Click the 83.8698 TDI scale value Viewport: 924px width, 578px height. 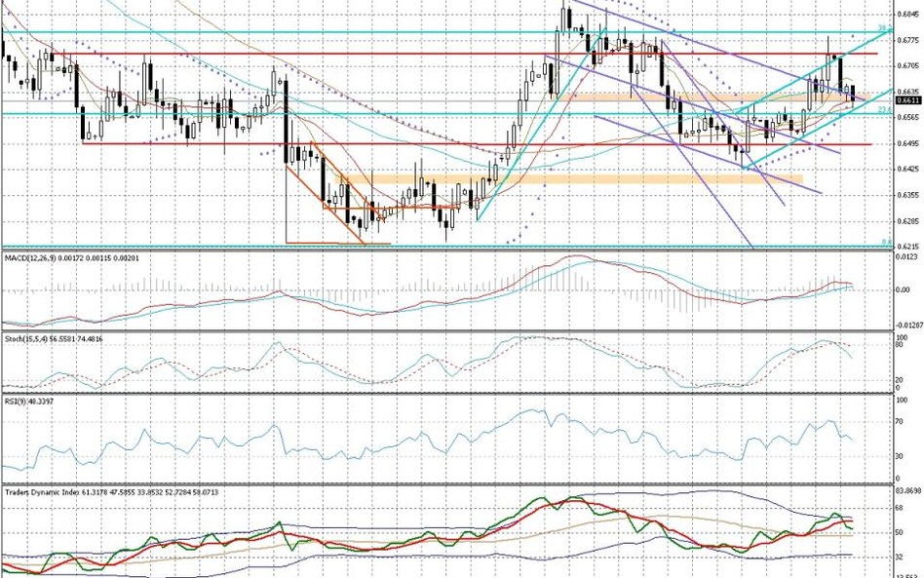[908, 491]
